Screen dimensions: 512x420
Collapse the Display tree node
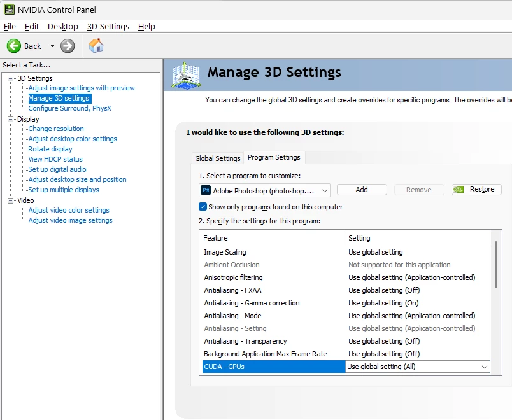10,119
